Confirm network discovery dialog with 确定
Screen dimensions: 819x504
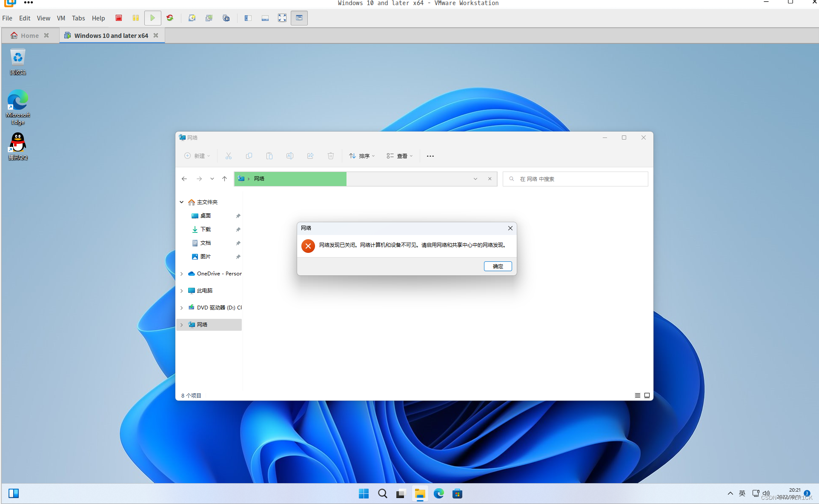click(498, 266)
